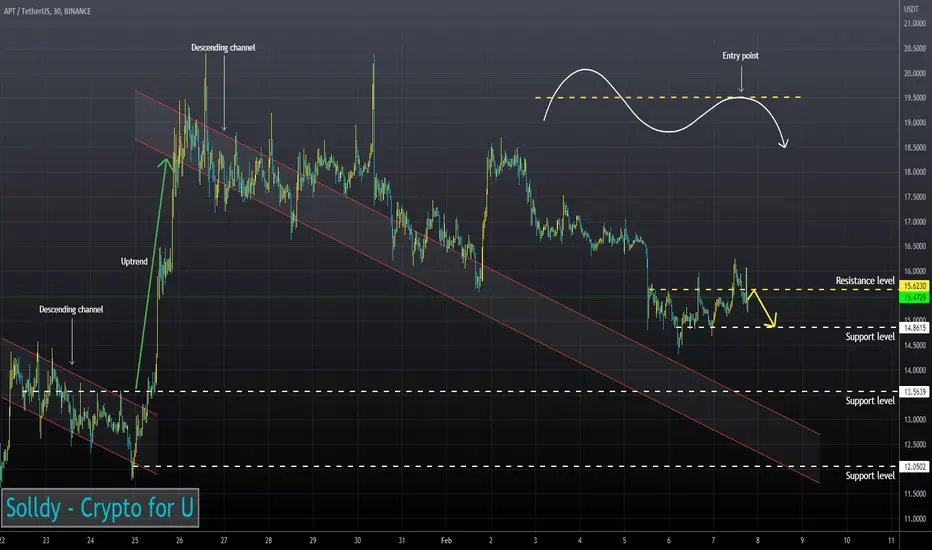Click the 20.5000 price axis label
This screenshot has width=932, height=550.
[915, 49]
